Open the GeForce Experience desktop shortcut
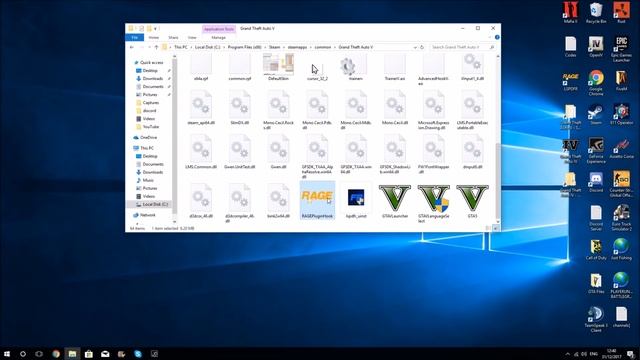The height and width of the screenshot is (360, 640). point(596,151)
